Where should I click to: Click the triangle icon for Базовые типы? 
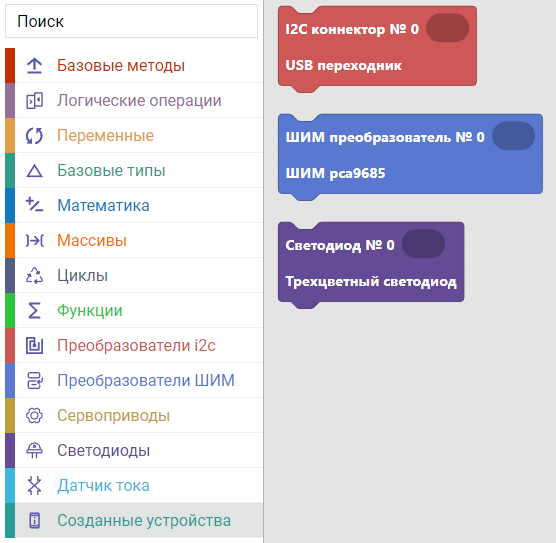[x=34, y=171]
